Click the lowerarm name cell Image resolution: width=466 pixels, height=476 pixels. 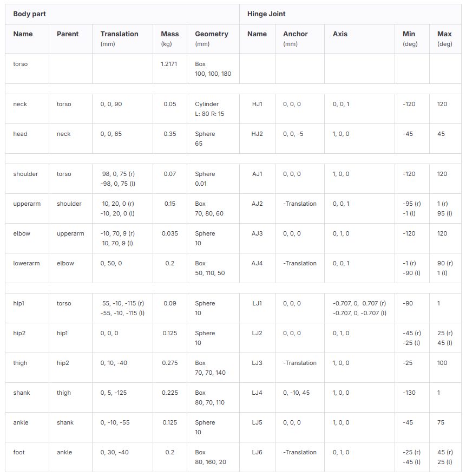point(27,263)
